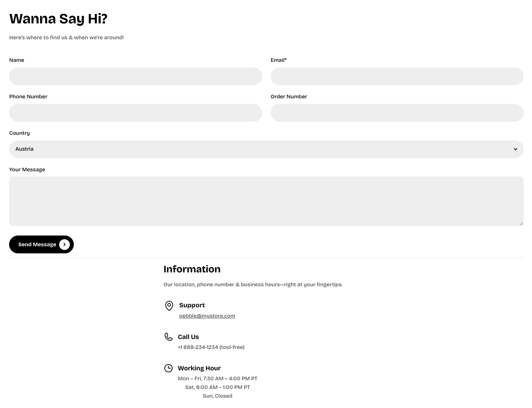The width and height of the screenshot is (532, 408).
Task: Click the Email* field label
Action: [278, 60]
